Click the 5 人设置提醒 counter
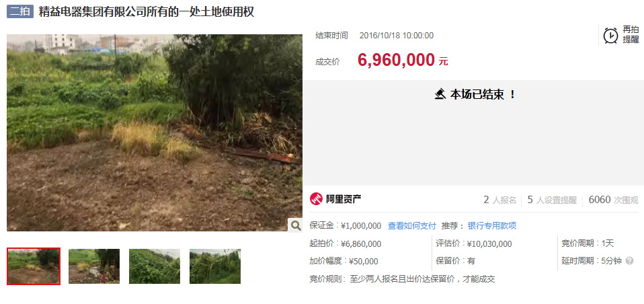The image size is (644, 304). (552, 200)
